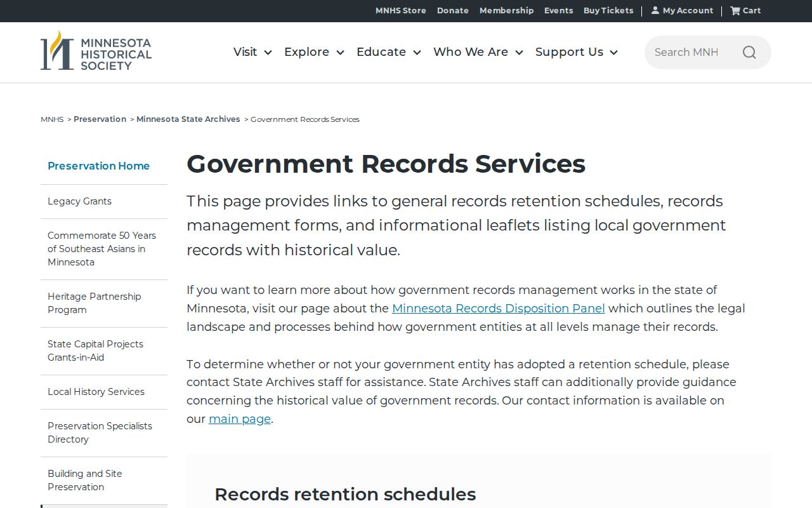Image resolution: width=812 pixels, height=508 pixels.
Task: Open Preservation Specialists Directory link
Action: (100, 432)
